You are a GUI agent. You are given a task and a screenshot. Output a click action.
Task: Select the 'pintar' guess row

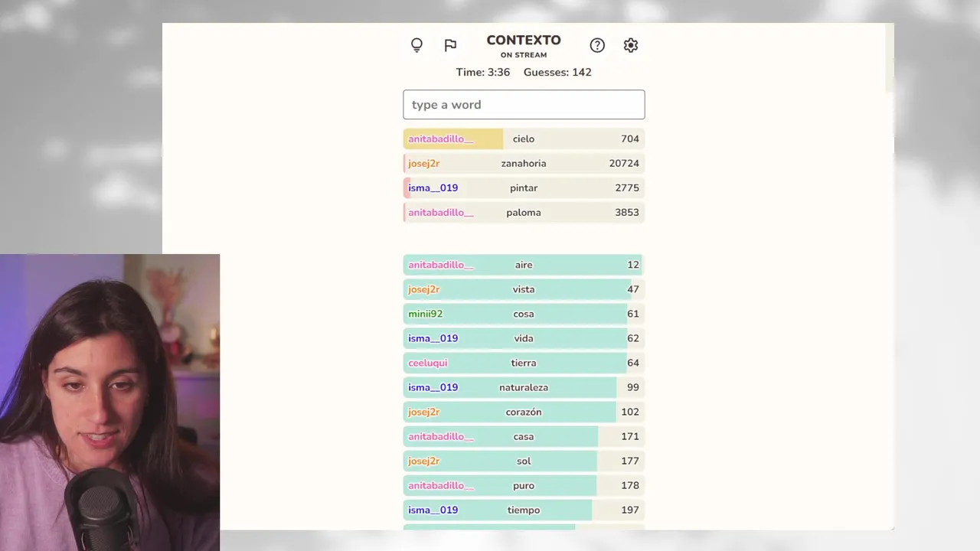click(524, 187)
